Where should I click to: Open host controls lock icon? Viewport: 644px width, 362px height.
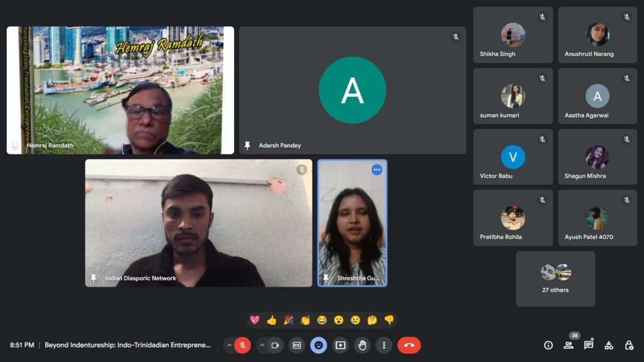(x=629, y=345)
